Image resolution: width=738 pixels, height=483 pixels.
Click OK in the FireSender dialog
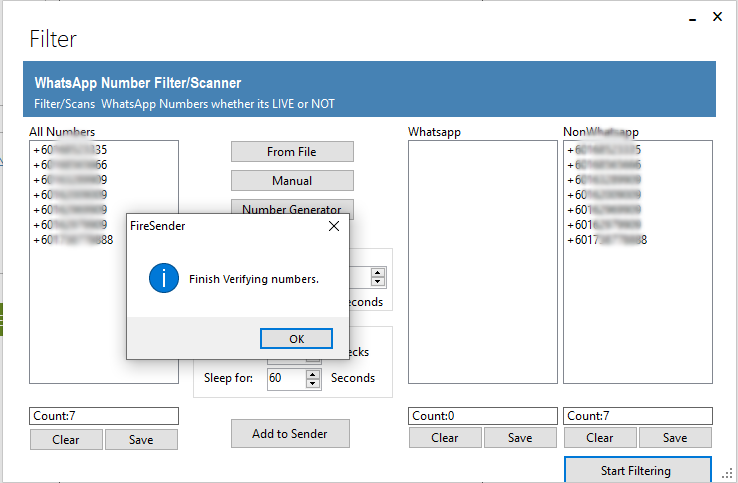click(x=296, y=338)
